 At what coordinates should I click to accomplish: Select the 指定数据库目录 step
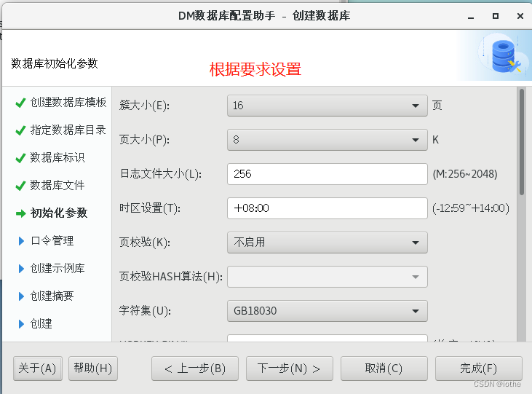pyautogui.click(x=68, y=130)
